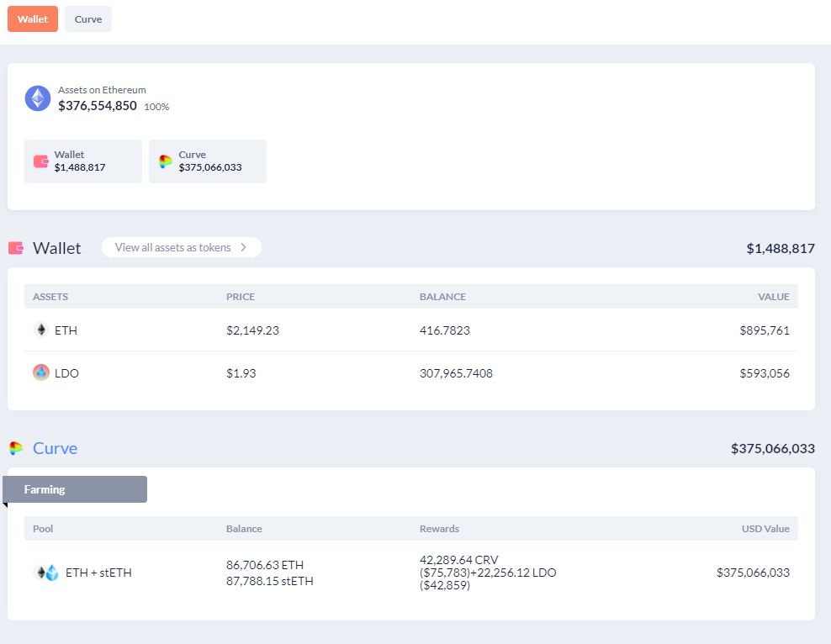
Task: Open the Wallet summary card
Action: [x=83, y=161]
